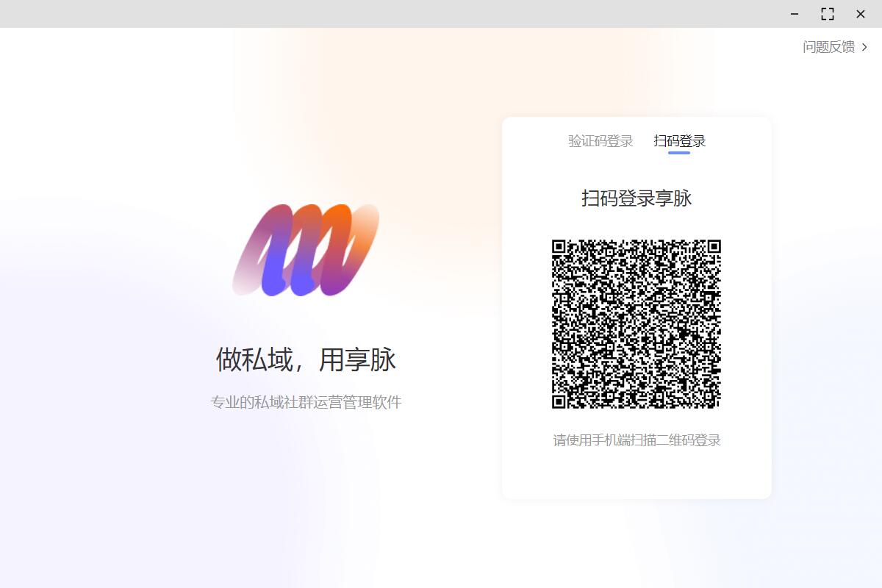Screen dimensions: 882x588
Task: Click the 享脉 colorful logo
Action: click(306, 250)
